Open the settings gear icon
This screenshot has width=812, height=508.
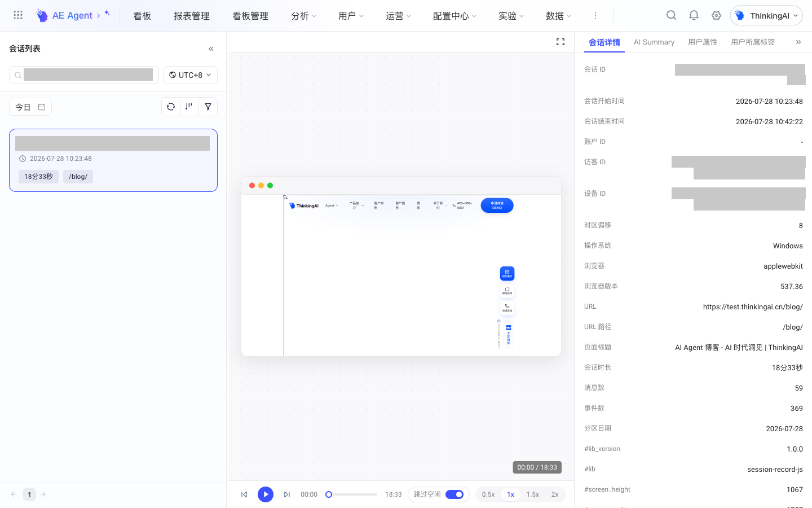click(x=716, y=15)
